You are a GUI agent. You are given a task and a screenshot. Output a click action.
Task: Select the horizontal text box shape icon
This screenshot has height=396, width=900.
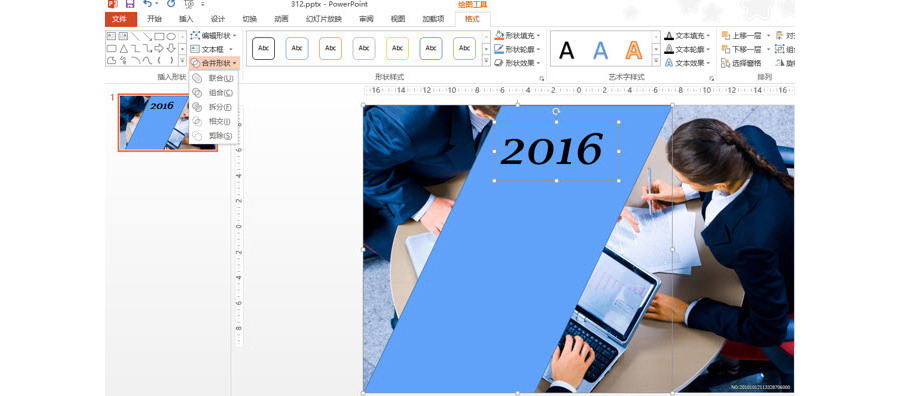(x=111, y=36)
